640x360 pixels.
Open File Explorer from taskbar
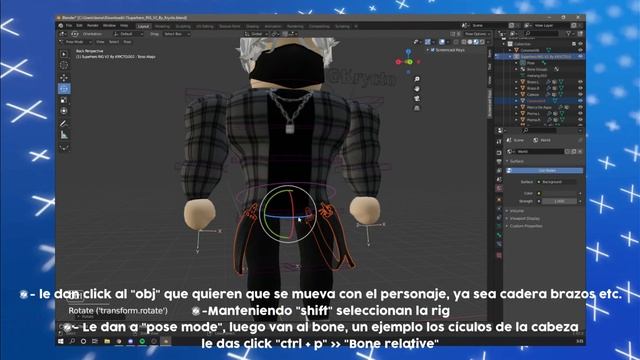tap(107, 341)
